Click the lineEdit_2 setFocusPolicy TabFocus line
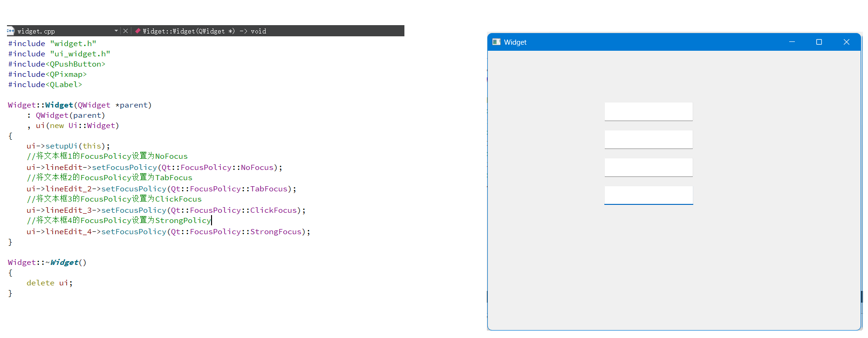This screenshot has height=338, width=868. click(x=162, y=189)
